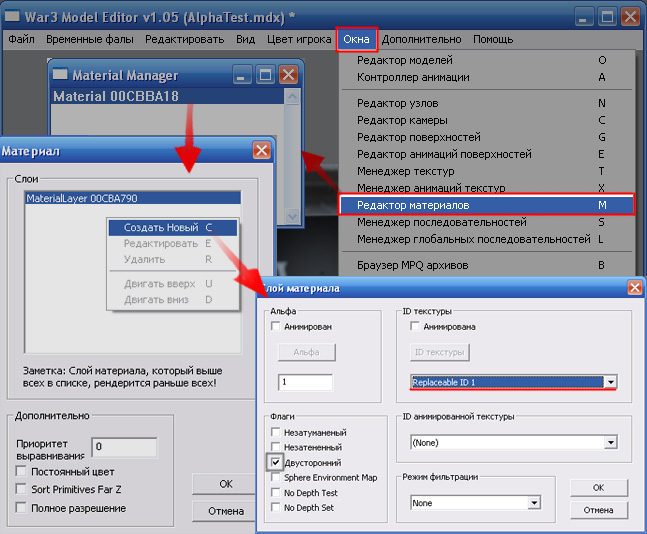
Task: Enable No Depth Test checkbox
Action: [275, 492]
